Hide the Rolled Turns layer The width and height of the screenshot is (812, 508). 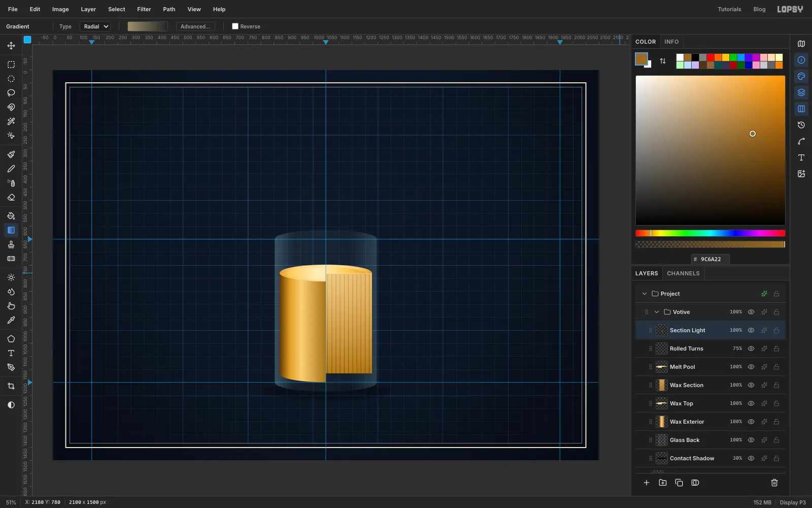pyautogui.click(x=751, y=348)
